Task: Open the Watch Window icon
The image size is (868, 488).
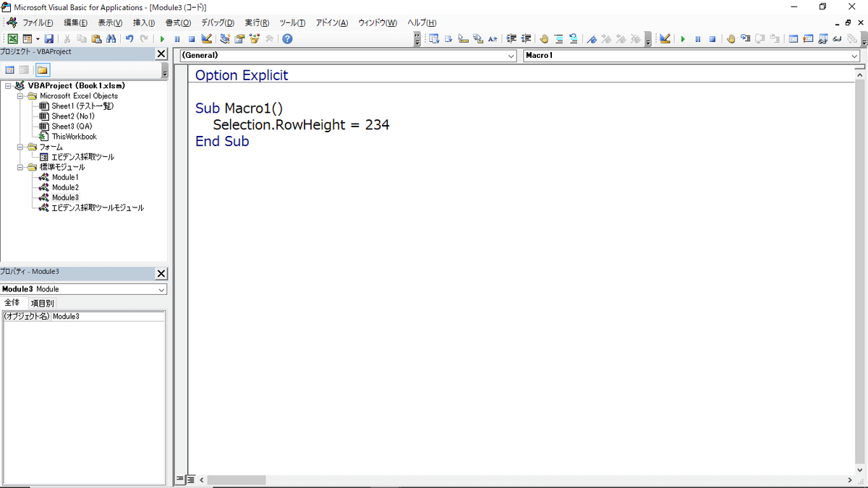Action: tap(823, 39)
